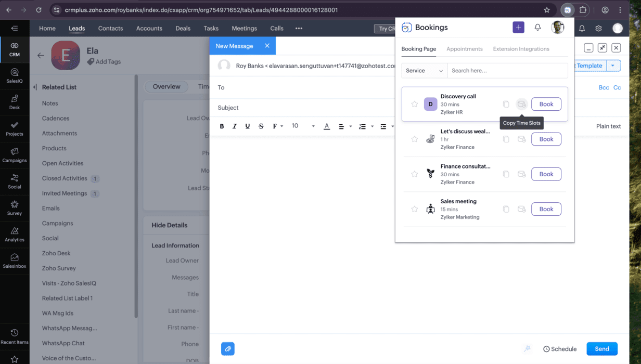Copy time slots for Finance consultation service
This screenshot has width=641, height=364.
coord(521,174)
